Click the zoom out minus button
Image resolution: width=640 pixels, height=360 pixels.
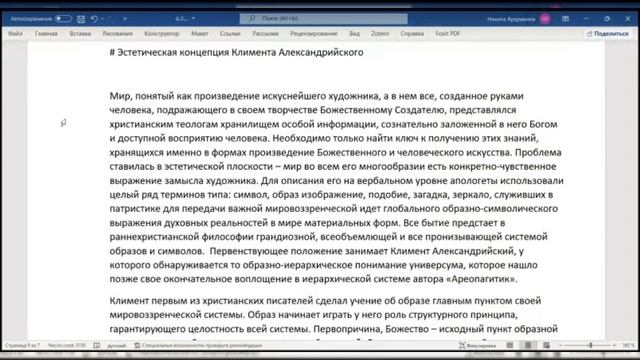560,345
